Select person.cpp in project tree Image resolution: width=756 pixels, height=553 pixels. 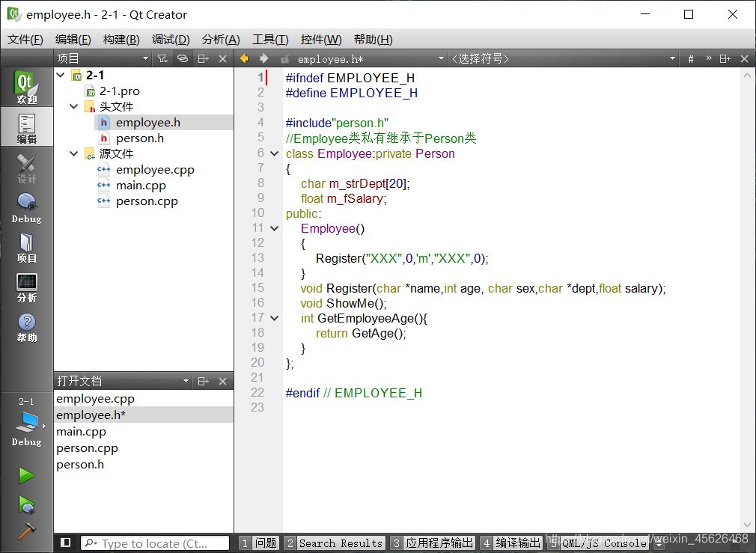pos(147,201)
